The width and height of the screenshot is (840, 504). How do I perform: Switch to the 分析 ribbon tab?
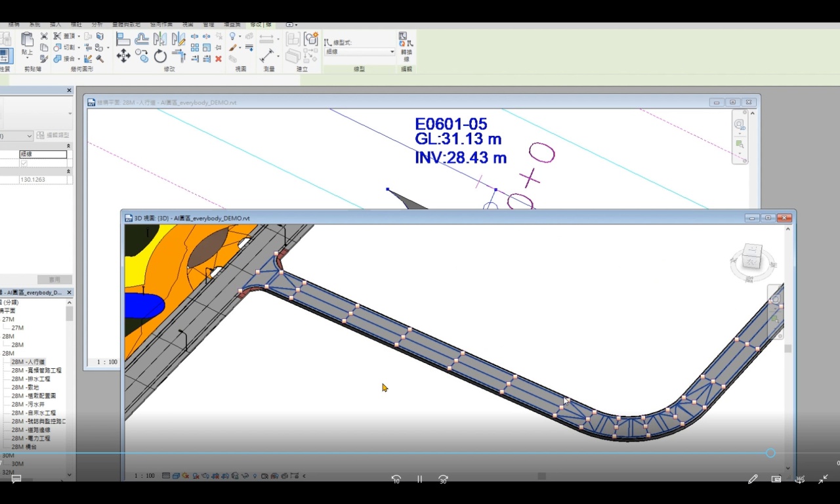tap(96, 25)
